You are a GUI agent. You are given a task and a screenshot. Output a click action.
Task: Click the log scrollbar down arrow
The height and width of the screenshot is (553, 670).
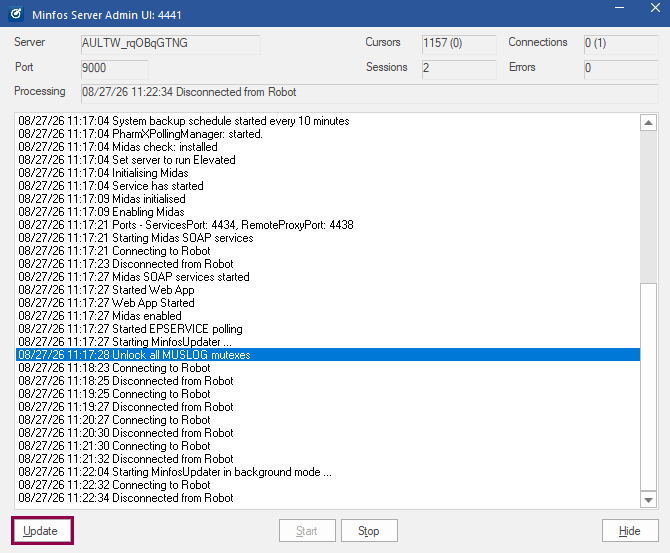coord(648,500)
